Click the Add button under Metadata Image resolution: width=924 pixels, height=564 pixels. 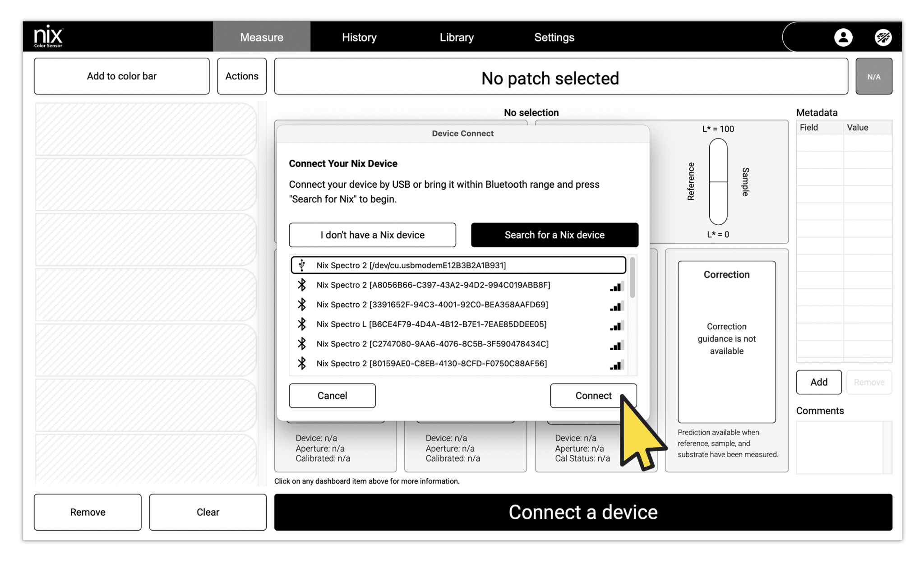(818, 382)
